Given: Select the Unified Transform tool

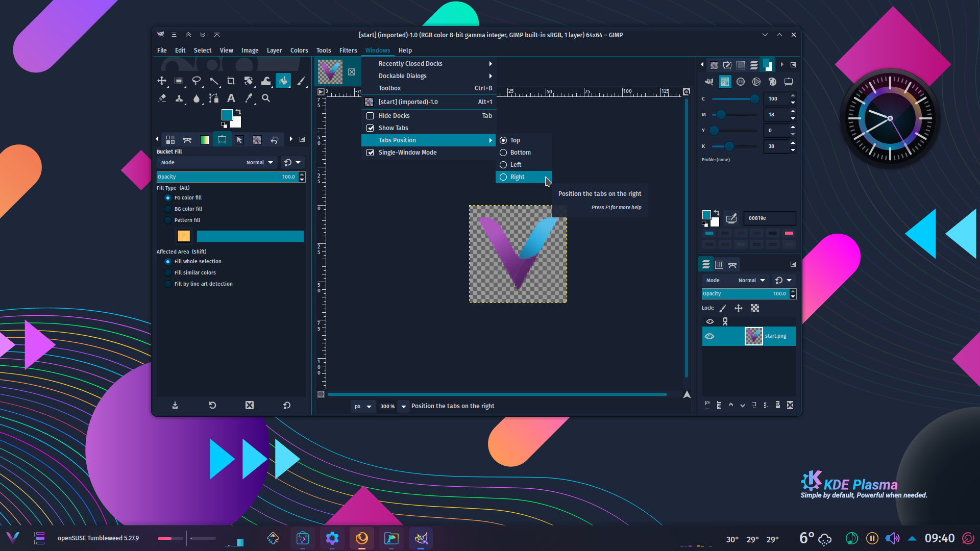Looking at the screenshot, I should click(x=249, y=81).
